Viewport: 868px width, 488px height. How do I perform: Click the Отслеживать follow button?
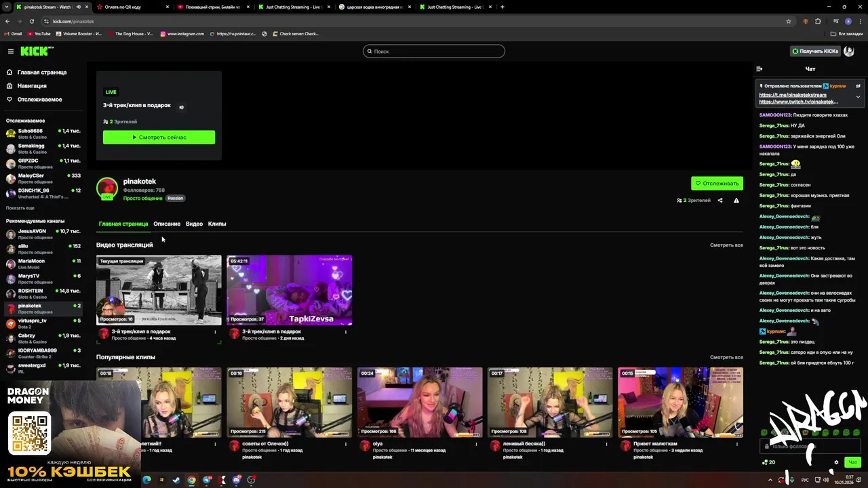coord(717,183)
